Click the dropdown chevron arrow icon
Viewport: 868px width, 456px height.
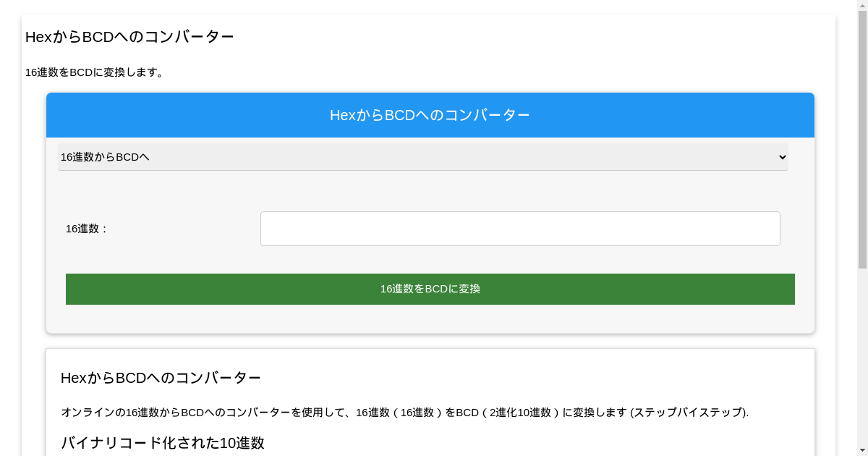coord(781,156)
